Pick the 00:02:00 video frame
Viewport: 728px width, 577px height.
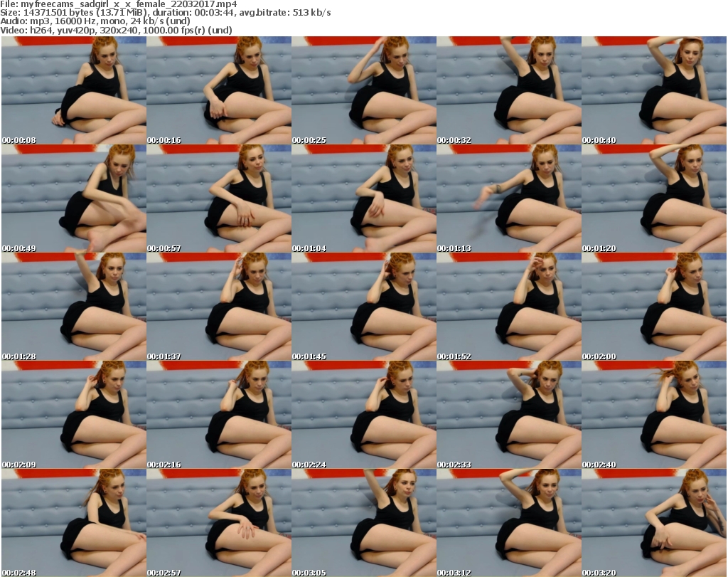point(654,307)
